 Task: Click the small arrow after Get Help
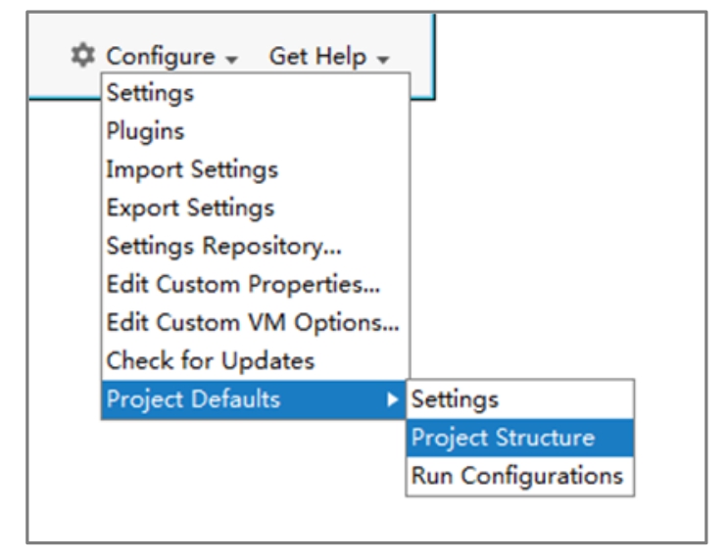[x=384, y=59]
